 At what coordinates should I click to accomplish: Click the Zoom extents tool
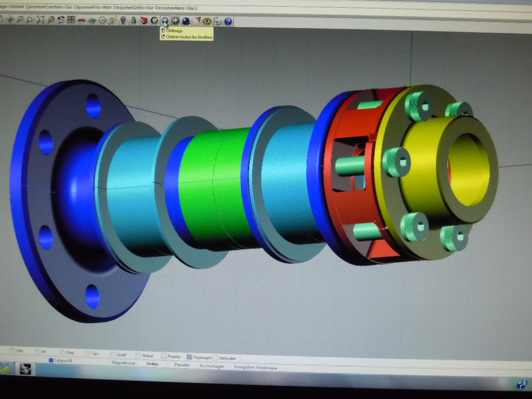click(41, 20)
